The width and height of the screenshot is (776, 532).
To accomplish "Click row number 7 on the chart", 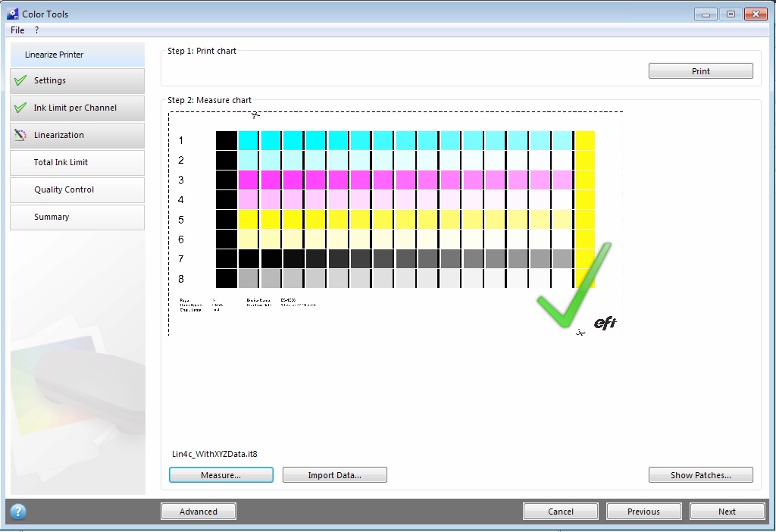I will (181, 259).
